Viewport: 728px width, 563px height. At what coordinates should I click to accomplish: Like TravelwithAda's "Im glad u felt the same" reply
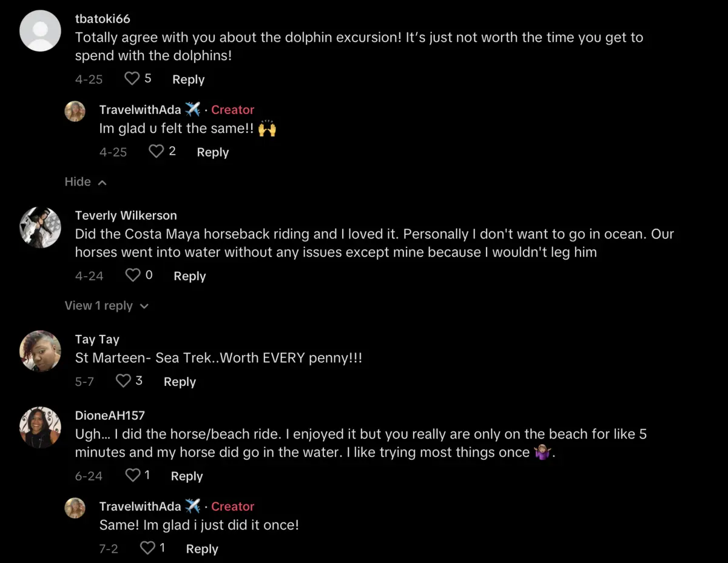(x=157, y=152)
